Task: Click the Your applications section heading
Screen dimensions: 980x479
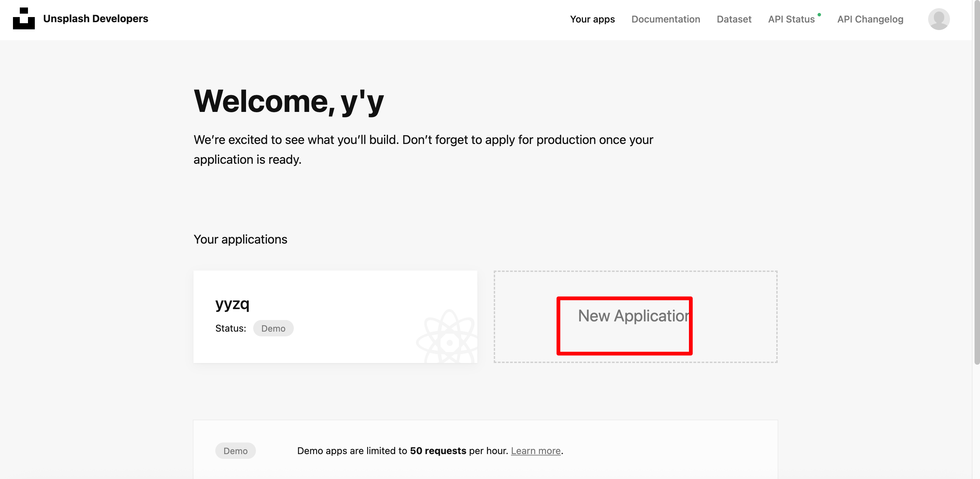Action: pos(240,239)
